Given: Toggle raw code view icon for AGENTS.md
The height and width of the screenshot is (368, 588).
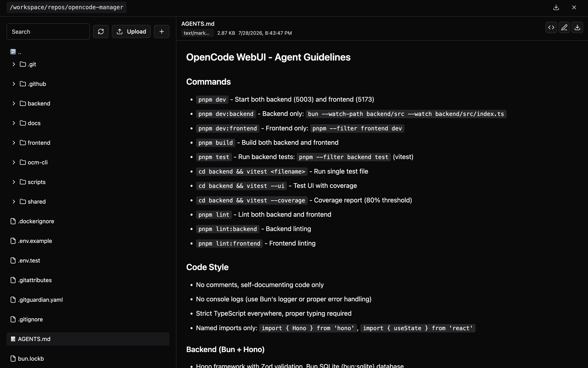Looking at the screenshot, I should pos(551,27).
